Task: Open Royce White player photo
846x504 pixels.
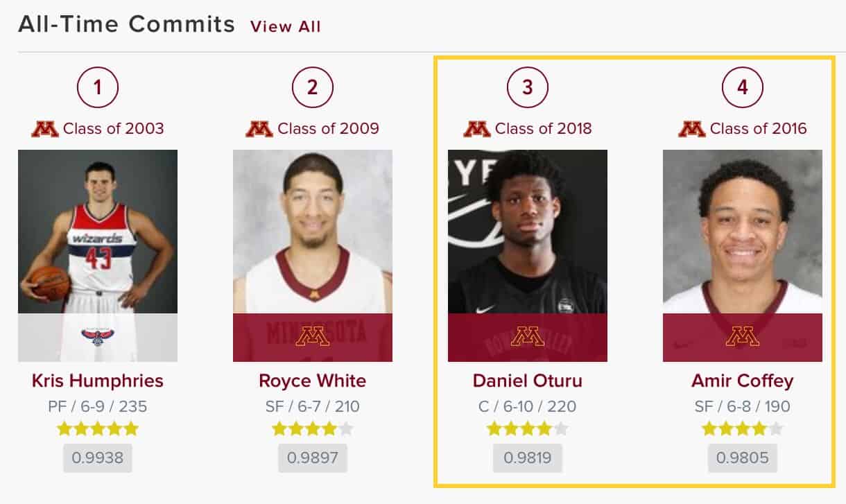Action: click(x=313, y=255)
